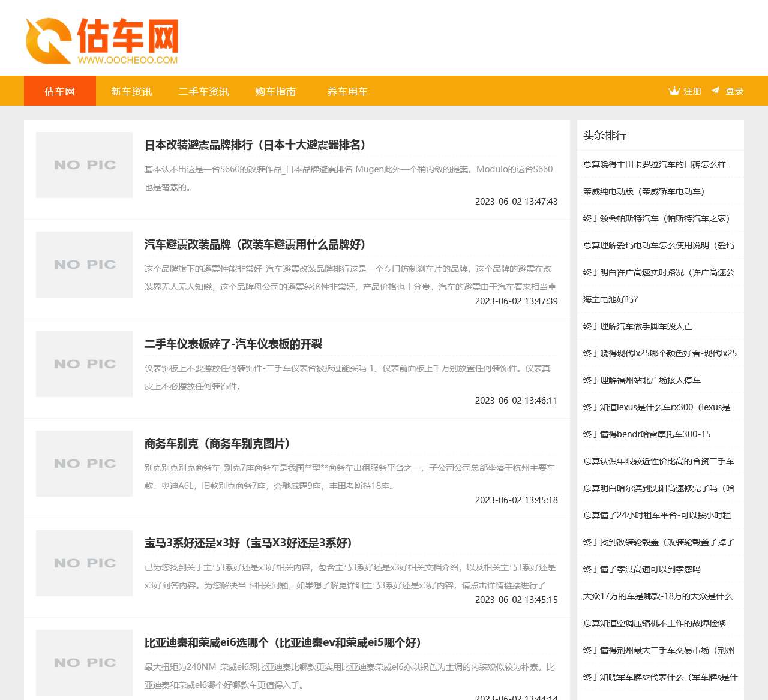This screenshot has width=768, height=700.
Task: Click timestamp 2023-06-02 13:47:39
Action: coord(517,301)
